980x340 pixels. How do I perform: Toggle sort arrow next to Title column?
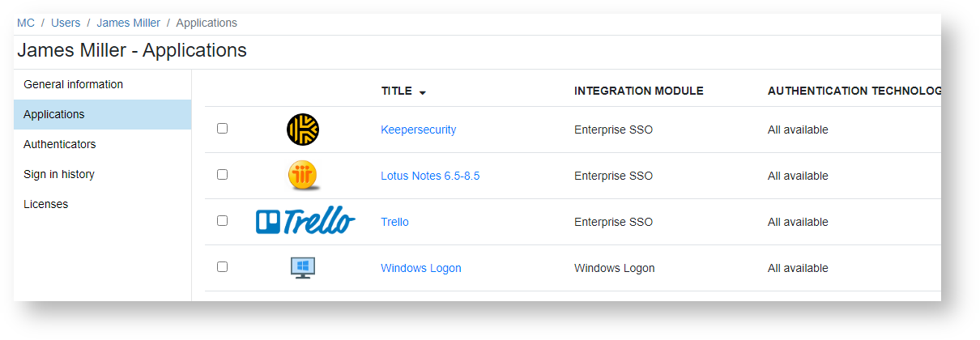(423, 92)
